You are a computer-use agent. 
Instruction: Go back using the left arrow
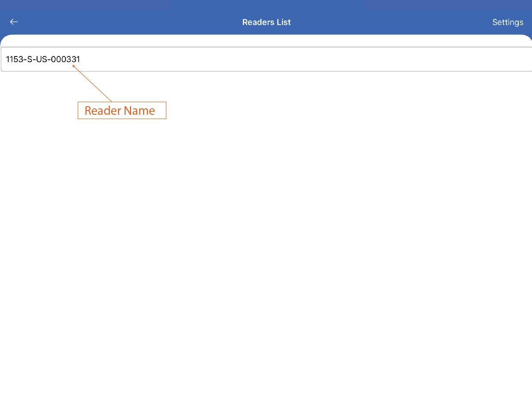(14, 22)
